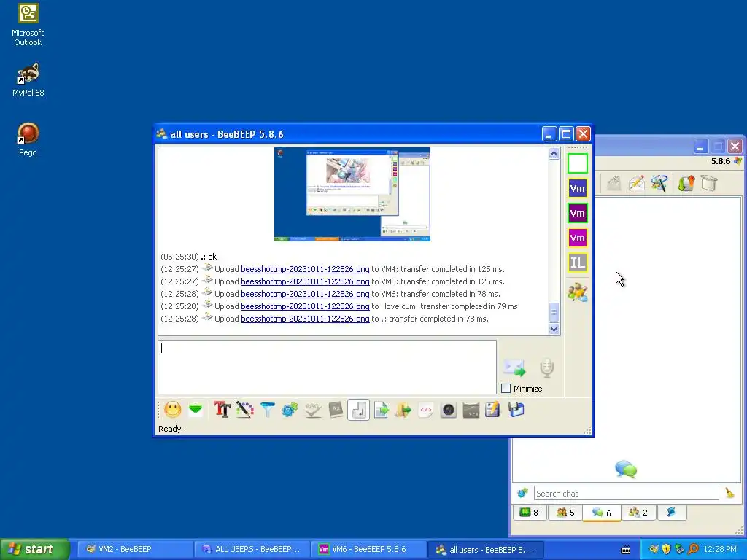
Task: Open the beesshottmp link sent to VM4
Action: point(305,269)
